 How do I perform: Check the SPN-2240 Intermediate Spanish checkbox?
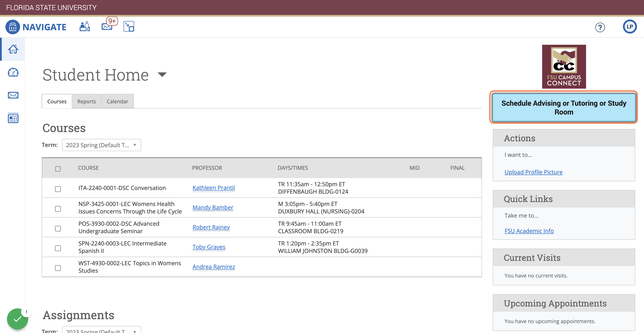[x=58, y=248]
